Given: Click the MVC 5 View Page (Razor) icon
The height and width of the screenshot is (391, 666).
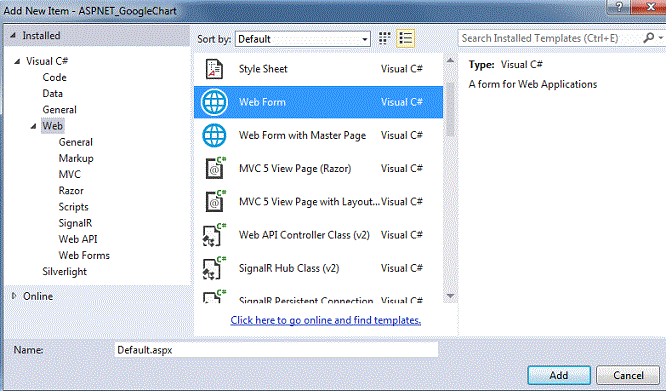Looking at the screenshot, I should [x=215, y=168].
